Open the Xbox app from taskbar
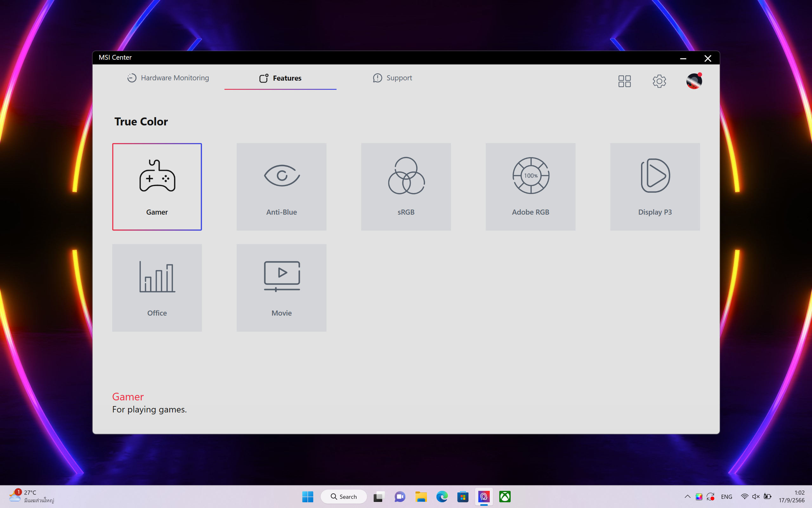This screenshot has width=812, height=508. pyautogui.click(x=505, y=497)
